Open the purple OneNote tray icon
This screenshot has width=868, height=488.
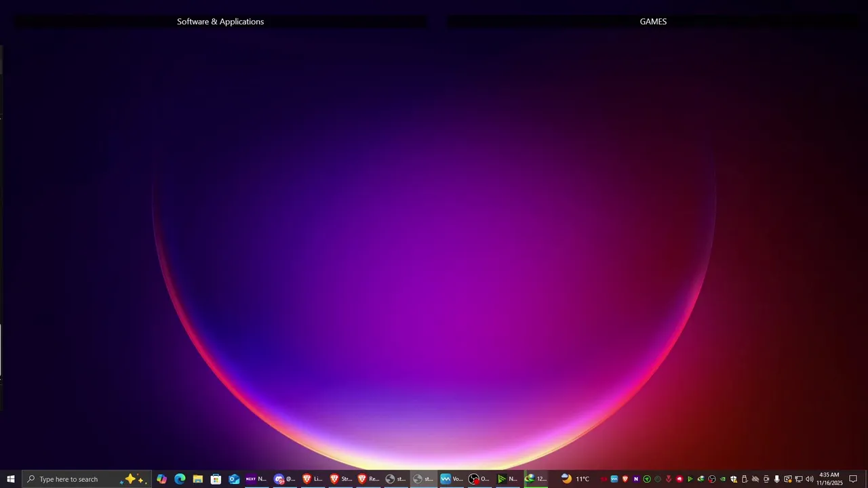[x=636, y=479]
